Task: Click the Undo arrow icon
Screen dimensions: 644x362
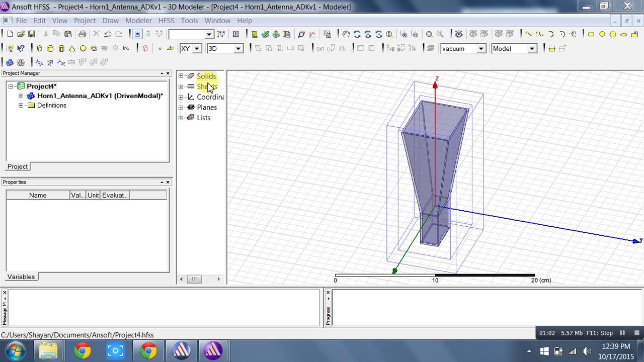Action: (x=108, y=34)
